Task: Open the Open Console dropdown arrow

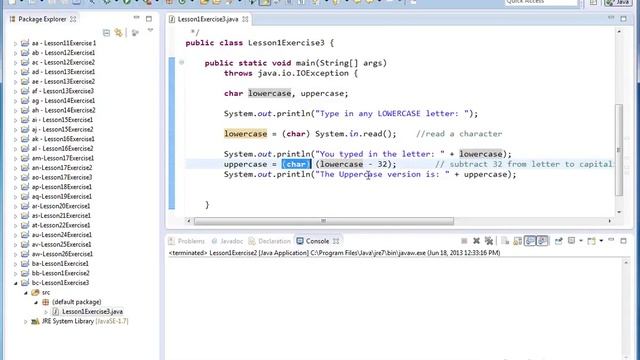Action: 601,241
